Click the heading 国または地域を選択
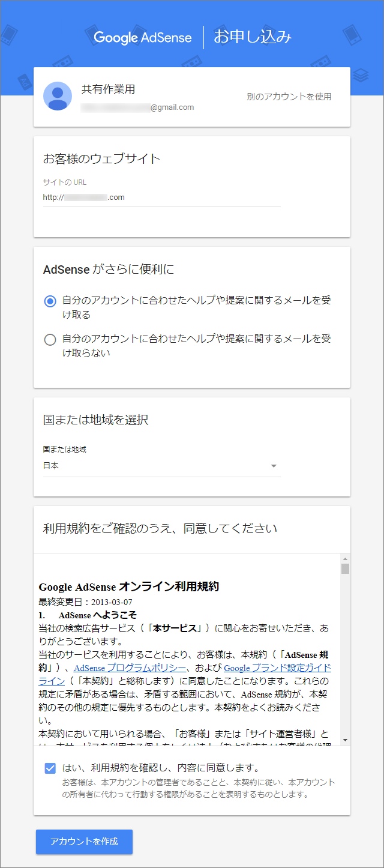 click(x=96, y=420)
